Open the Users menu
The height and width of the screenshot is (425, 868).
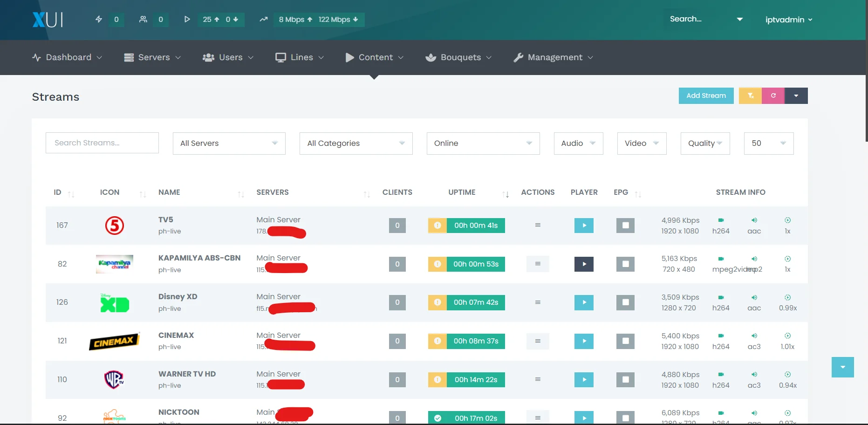pos(228,57)
